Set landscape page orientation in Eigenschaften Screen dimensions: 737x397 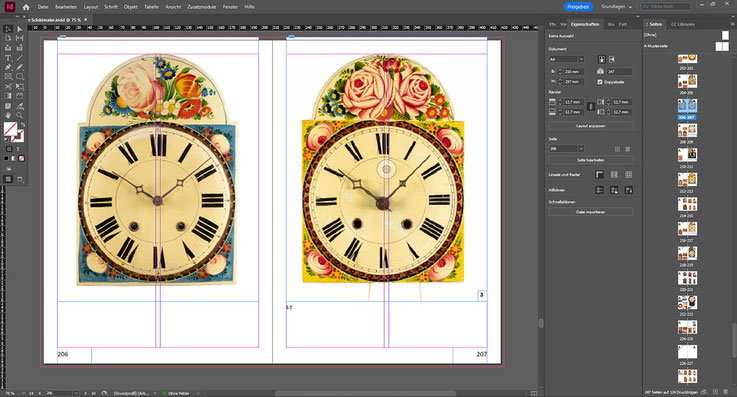tap(612, 59)
